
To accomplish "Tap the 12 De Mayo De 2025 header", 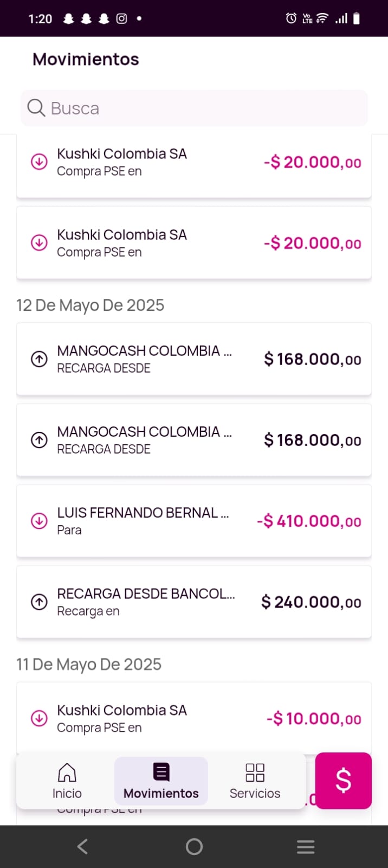I will pos(90,305).
